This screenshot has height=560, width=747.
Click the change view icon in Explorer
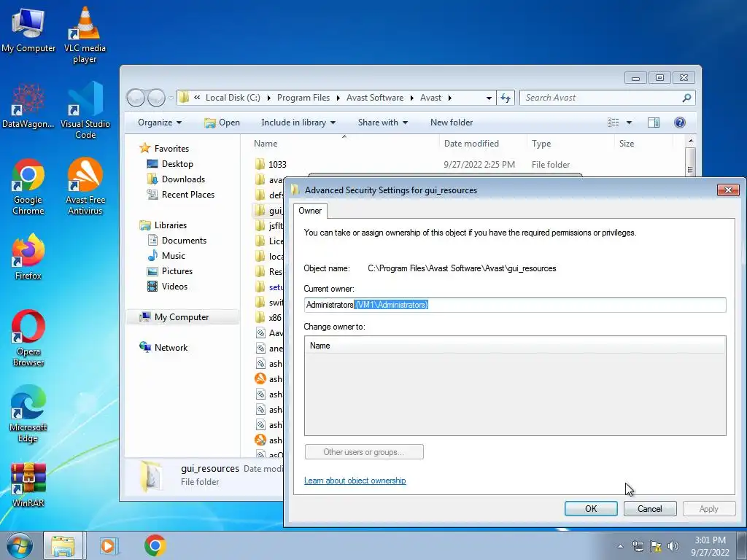613,122
